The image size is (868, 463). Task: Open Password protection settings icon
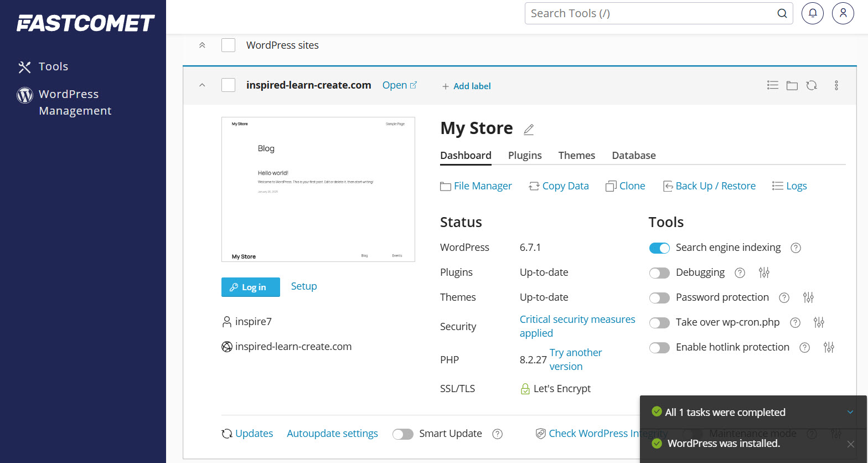(808, 297)
